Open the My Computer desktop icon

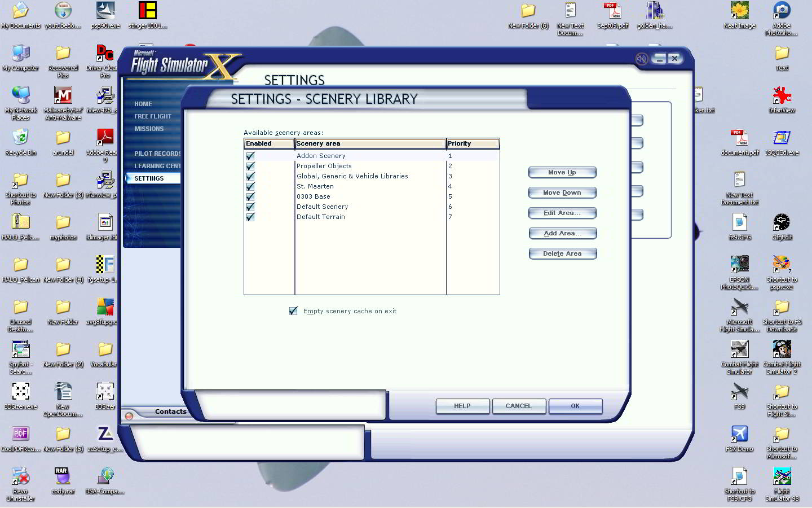coord(20,54)
